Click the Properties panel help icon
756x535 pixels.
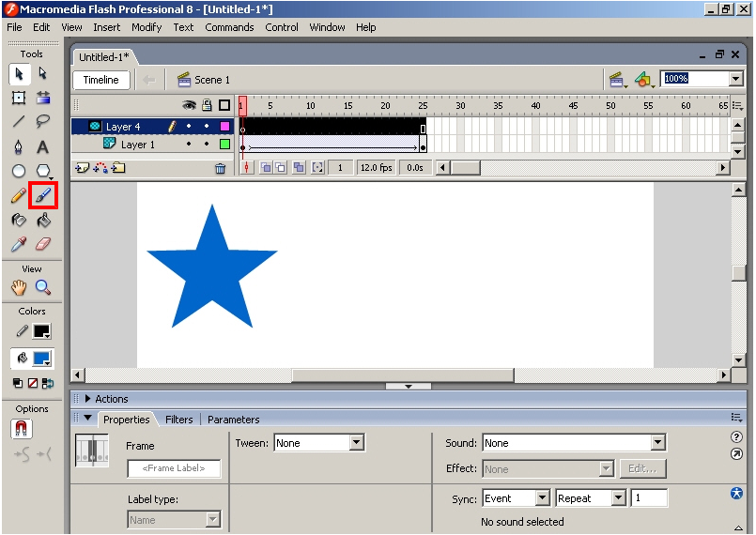point(736,436)
